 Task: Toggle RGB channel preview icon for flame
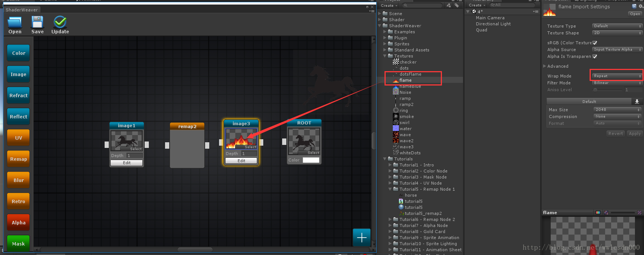pyautogui.click(x=598, y=213)
